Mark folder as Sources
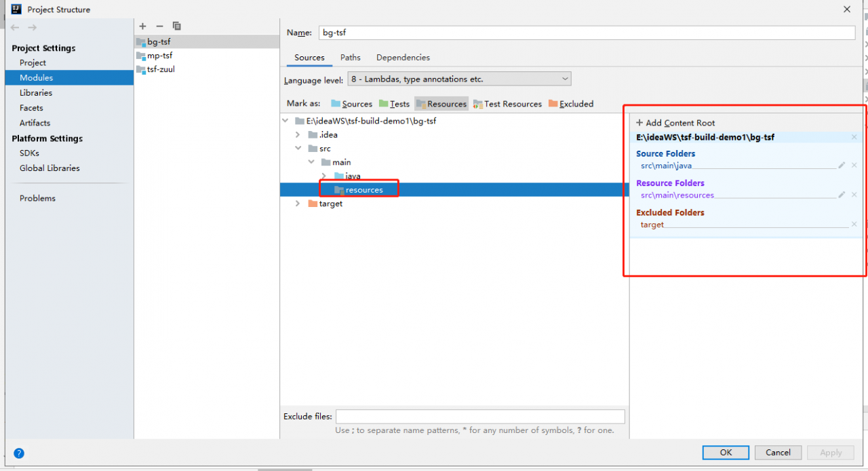 pos(351,104)
